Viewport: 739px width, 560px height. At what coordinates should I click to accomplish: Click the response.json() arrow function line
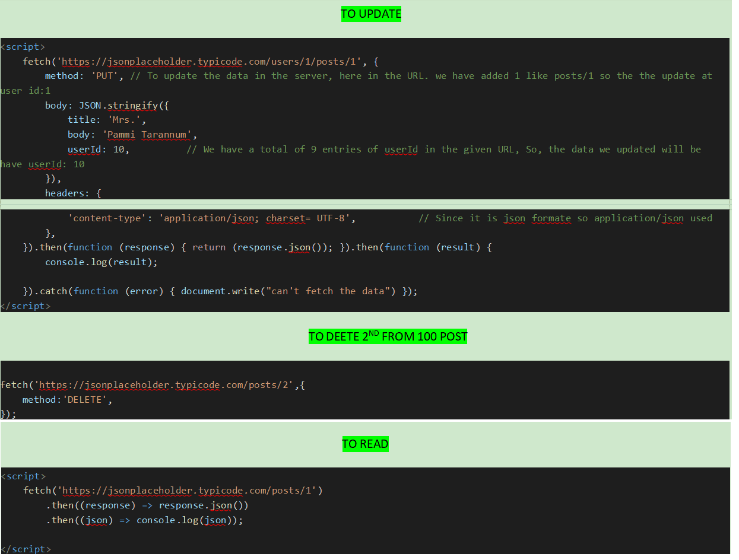147,505
